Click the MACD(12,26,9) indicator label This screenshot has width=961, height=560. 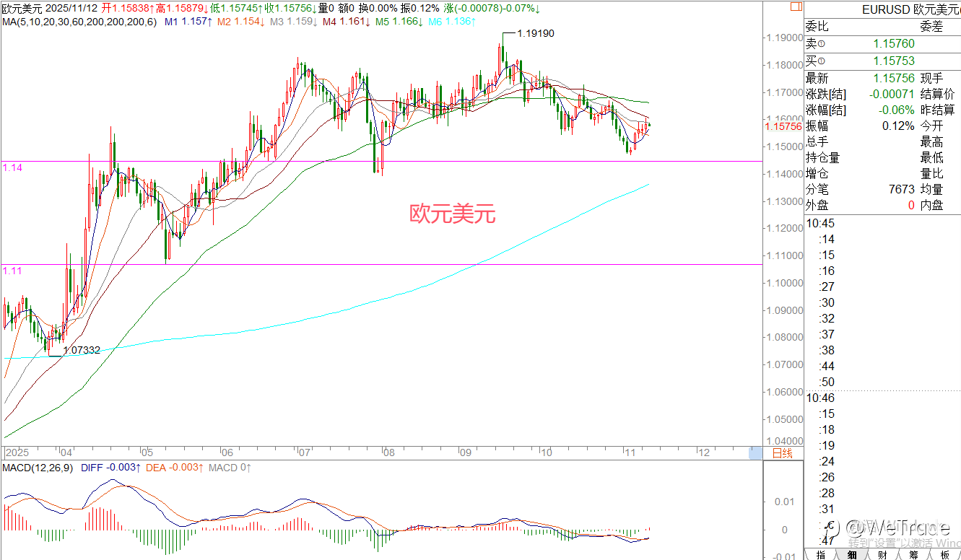pos(38,468)
